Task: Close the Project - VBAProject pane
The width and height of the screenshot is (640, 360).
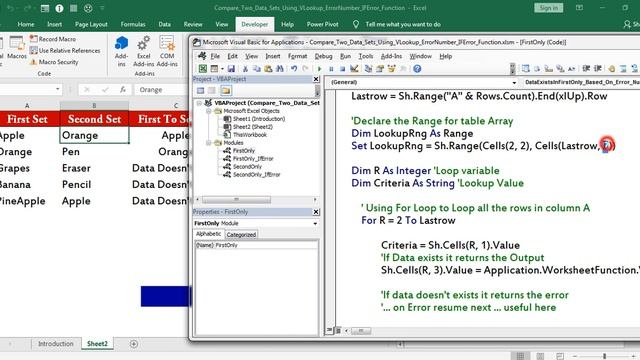Action: coord(316,79)
